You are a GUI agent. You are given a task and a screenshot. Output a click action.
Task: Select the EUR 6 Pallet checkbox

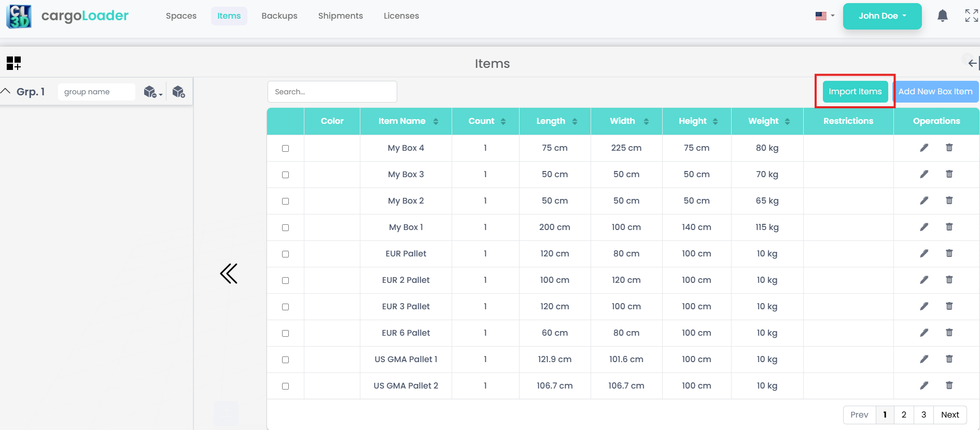tap(285, 334)
